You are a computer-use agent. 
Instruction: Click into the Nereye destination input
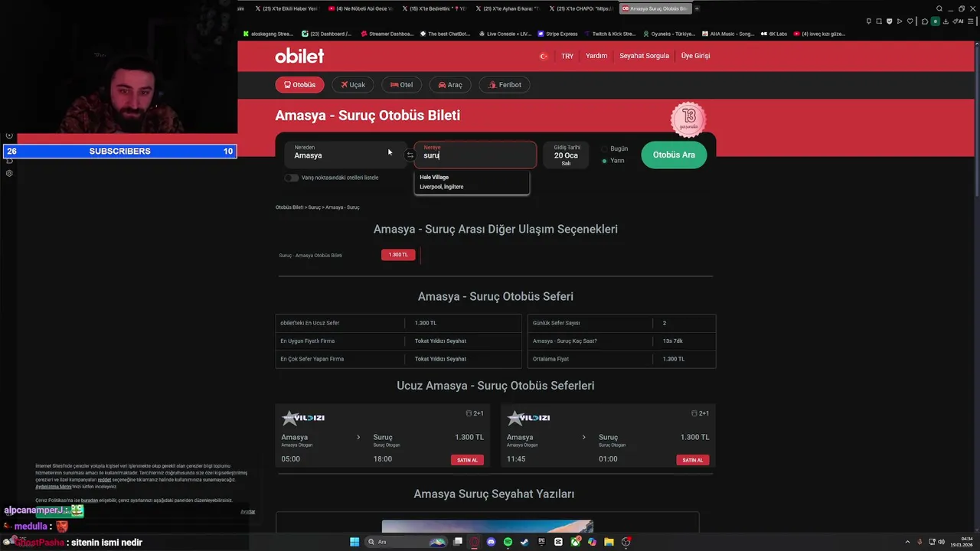click(475, 155)
